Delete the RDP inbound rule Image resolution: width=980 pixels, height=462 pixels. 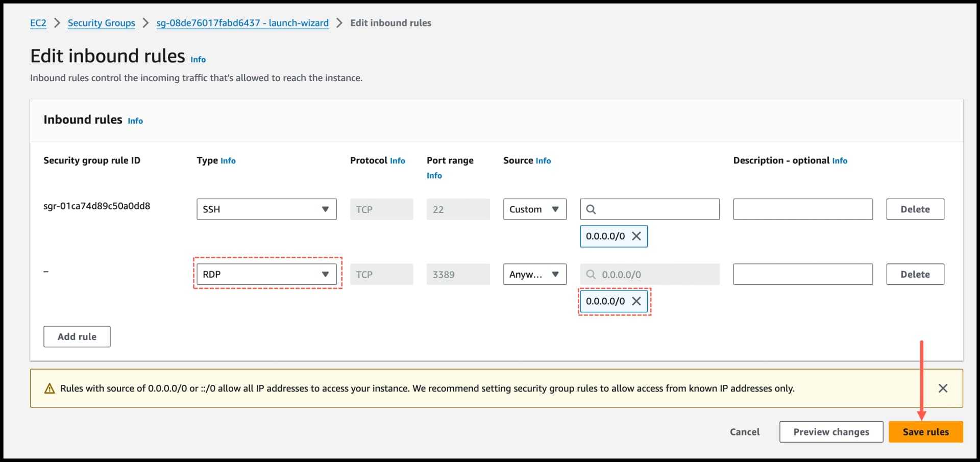(915, 274)
